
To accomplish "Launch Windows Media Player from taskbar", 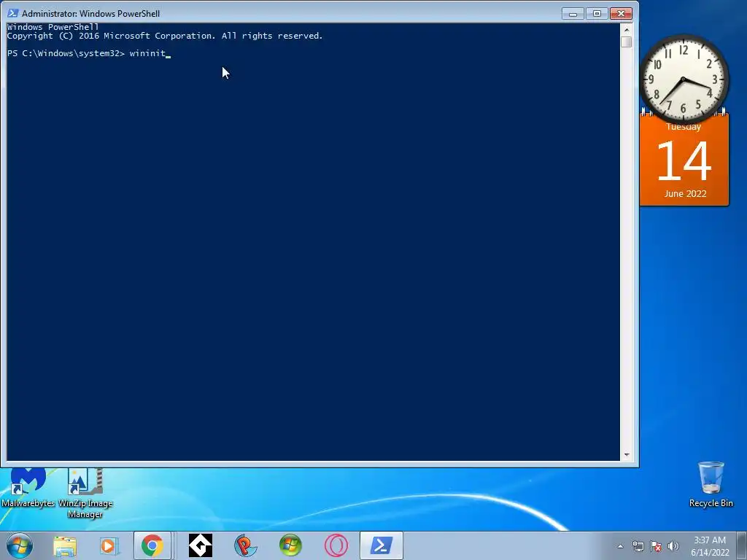I will point(109,545).
